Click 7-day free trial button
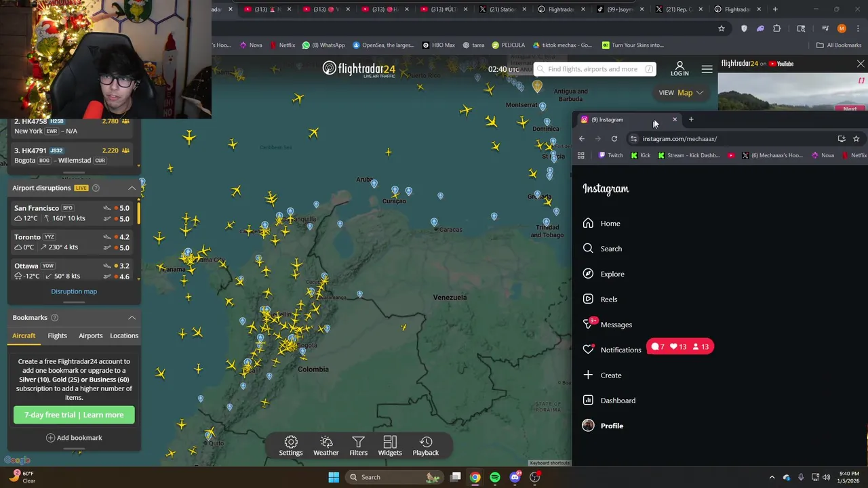The image size is (868, 488). pos(74,415)
